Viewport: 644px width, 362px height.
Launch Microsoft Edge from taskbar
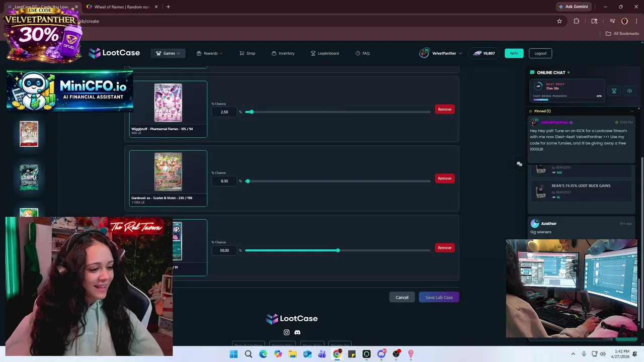[x=263, y=354]
